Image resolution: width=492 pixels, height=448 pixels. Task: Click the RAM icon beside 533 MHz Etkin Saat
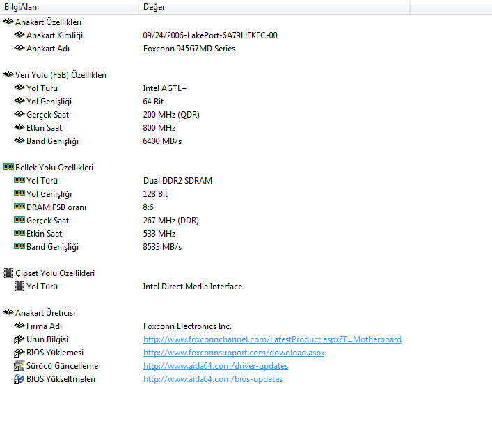19,233
